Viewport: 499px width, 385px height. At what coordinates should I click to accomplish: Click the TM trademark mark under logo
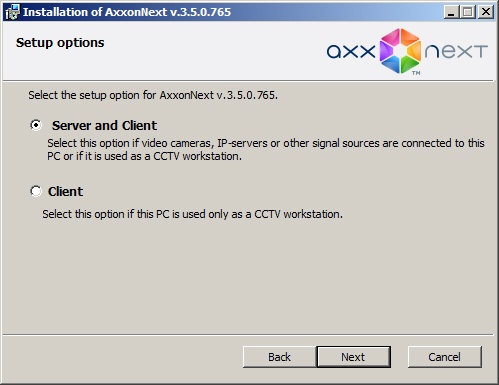(416, 73)
